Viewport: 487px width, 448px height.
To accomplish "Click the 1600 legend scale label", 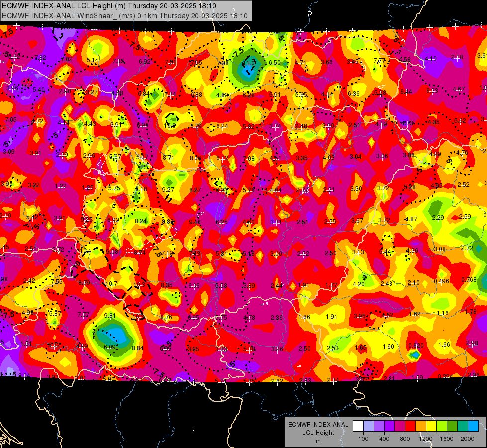I will click(446, 439).
